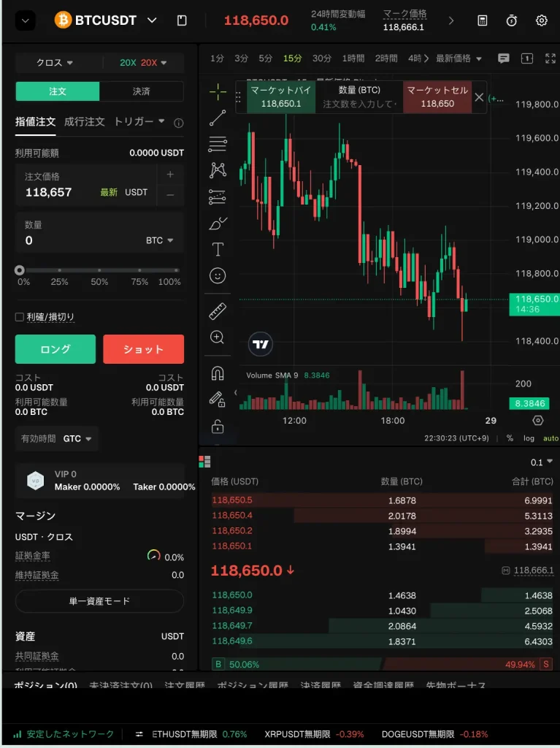Open the document icon next to BTCUSDT
560x748 pixels.
(x=182, y=20)
